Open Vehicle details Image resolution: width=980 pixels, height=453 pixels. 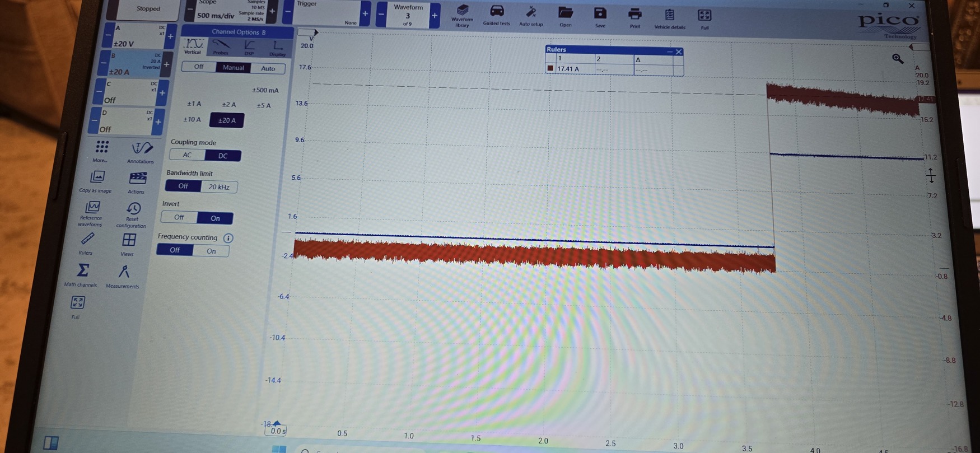click(670, 18)
